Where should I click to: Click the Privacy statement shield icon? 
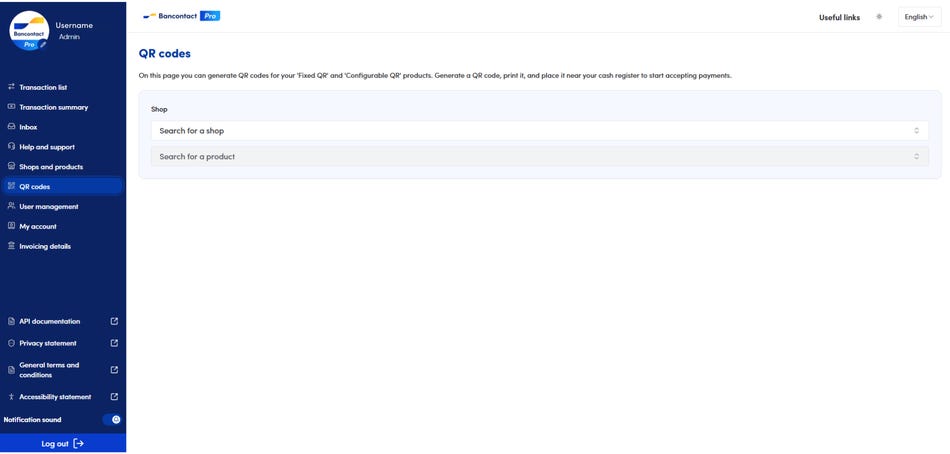(x=11, y=343)
